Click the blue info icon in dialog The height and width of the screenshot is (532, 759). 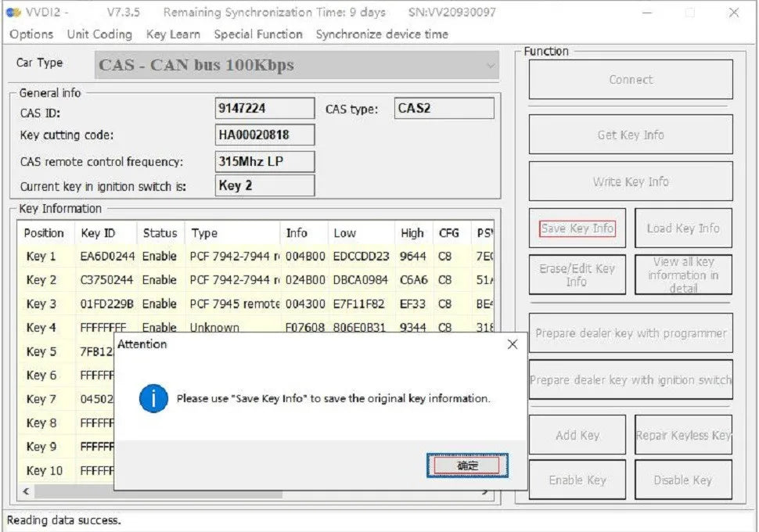click(x=153, y=398)
